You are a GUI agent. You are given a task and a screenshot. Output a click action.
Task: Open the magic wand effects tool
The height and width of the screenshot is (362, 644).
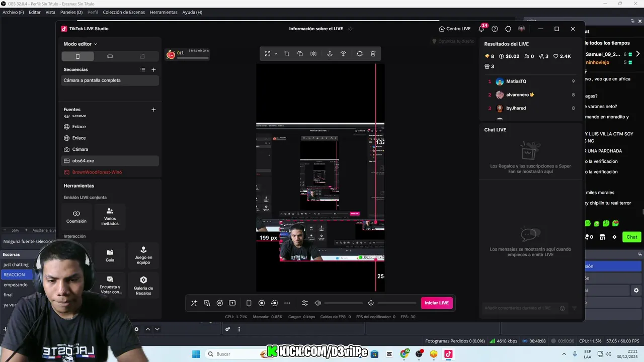[194, 303]
